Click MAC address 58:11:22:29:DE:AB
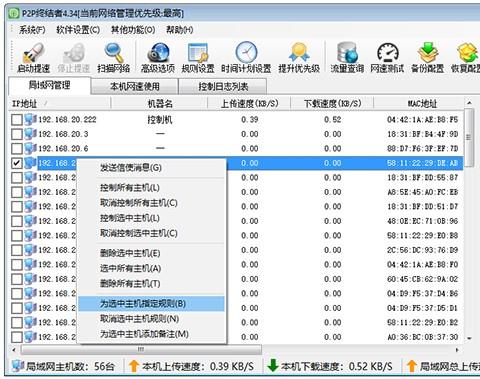 coord(422,163)
